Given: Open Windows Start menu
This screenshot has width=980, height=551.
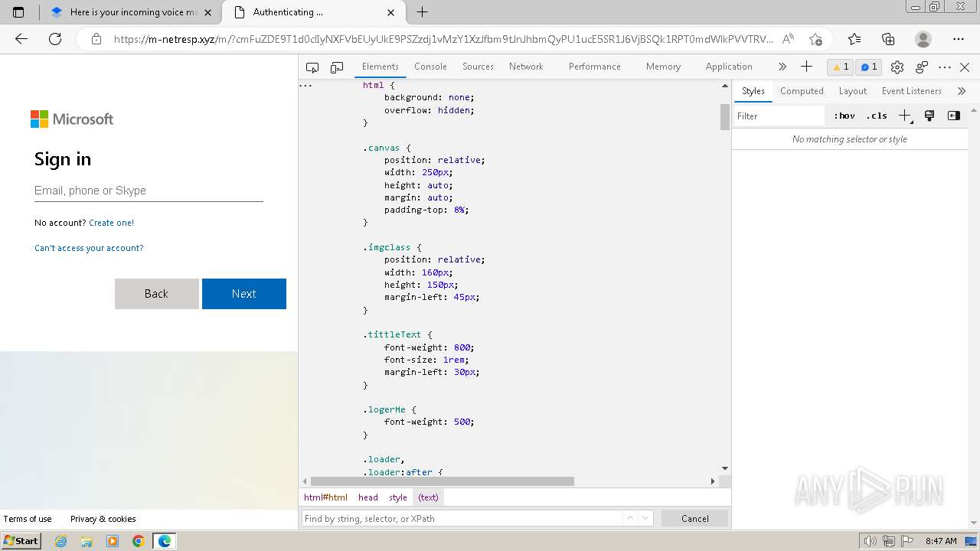Looking at the screenshot, I should click(21, 541).
